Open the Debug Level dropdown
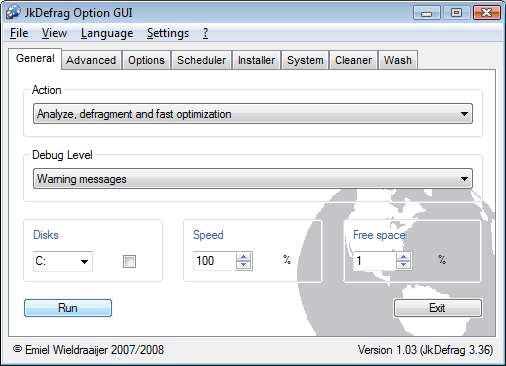 [253, 179]
